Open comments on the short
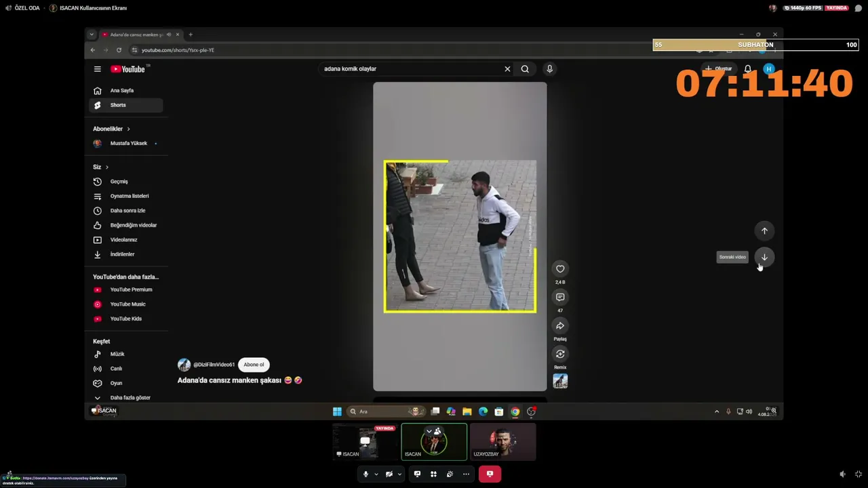This screenshot has width=868, height=488. (x=560, y=298)
